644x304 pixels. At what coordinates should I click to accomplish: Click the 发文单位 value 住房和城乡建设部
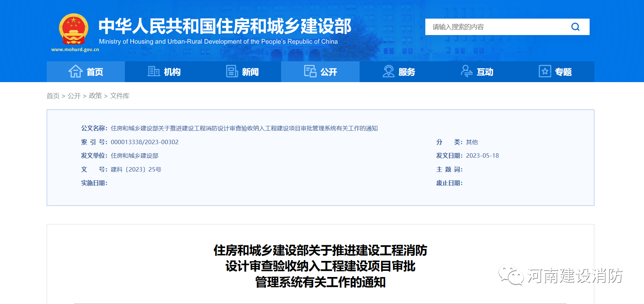point(135,155)
